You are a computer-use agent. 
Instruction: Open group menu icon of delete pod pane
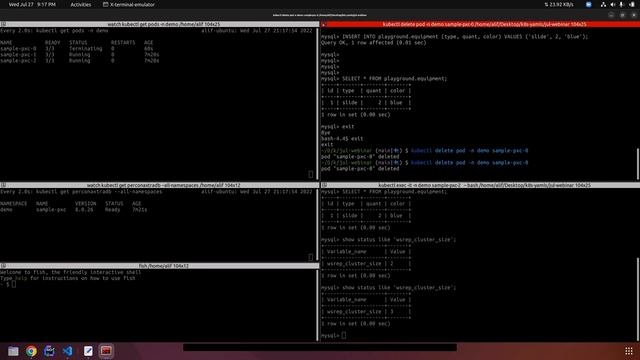click(x=324, y=24)
